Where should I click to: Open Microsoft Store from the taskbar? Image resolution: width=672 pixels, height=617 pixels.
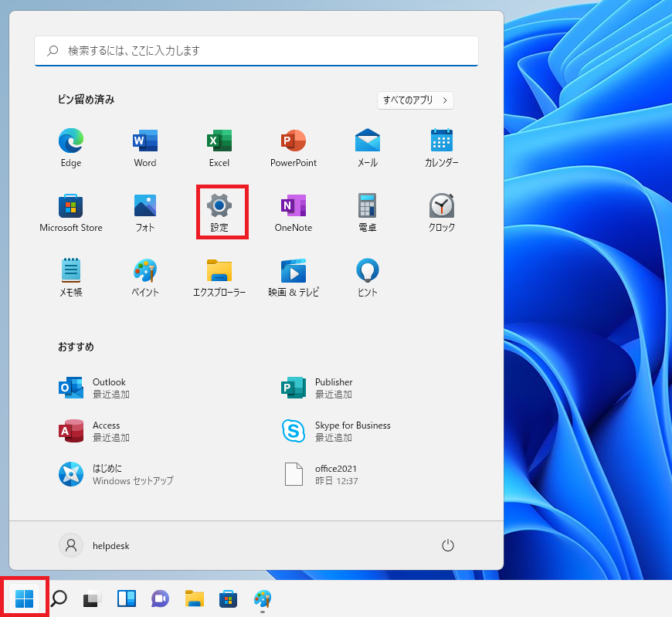pyautogui.click(x=228, y=598)
